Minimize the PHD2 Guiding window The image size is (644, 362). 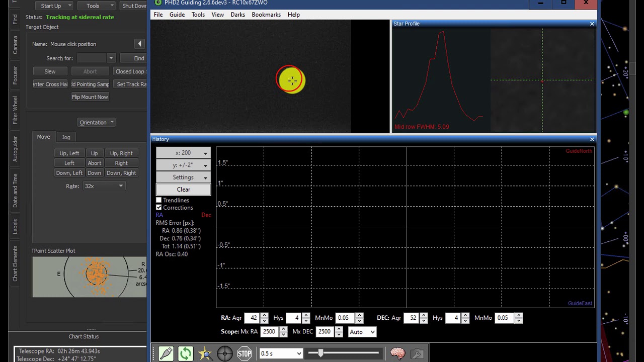[x=541, y=3]
